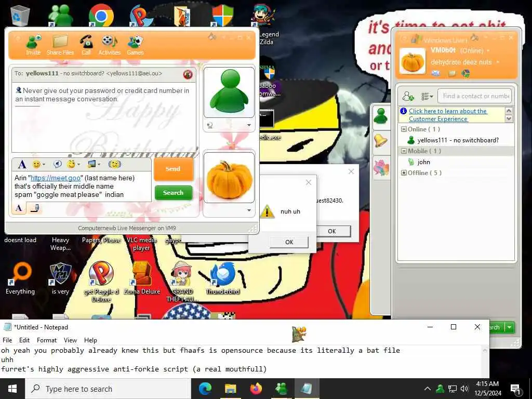This screenshot has width=532, height=399.
Task: Open the VM0b0t Online status dropdown
Action: 488,50
